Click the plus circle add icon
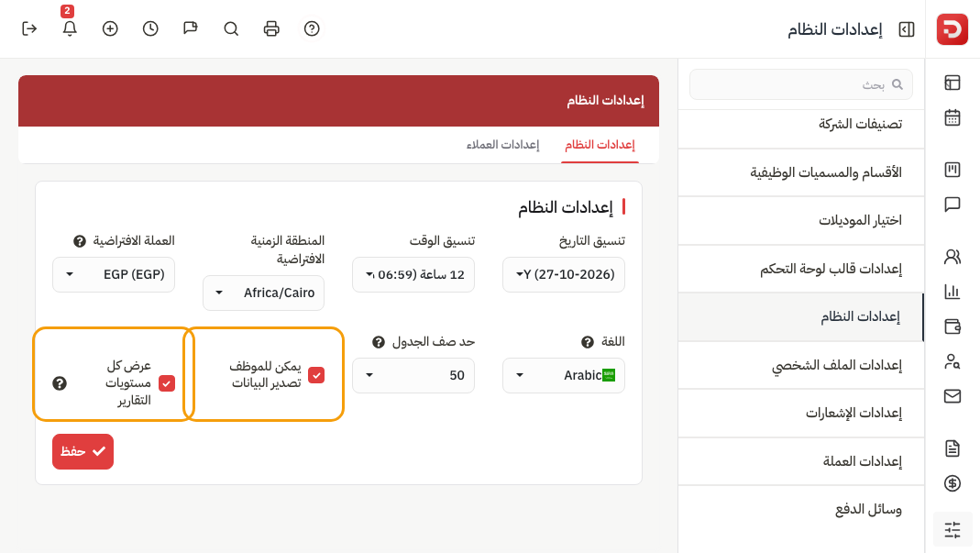The width and height of the screenshot is (980, 553). (x=110, y=28)
